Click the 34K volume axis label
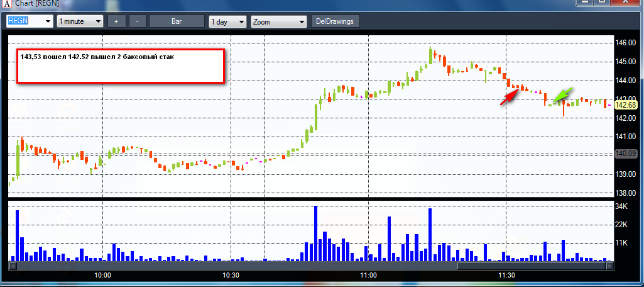The width and height of the screenshot is (644, 287). click(621, 206)
